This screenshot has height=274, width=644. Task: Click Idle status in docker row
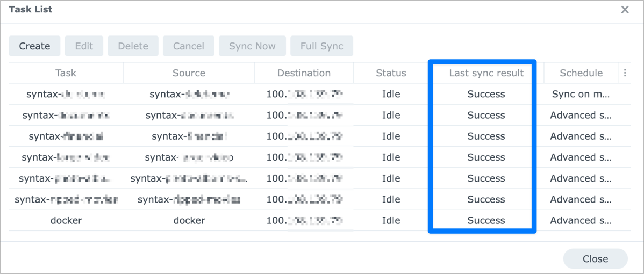(391, 220)
